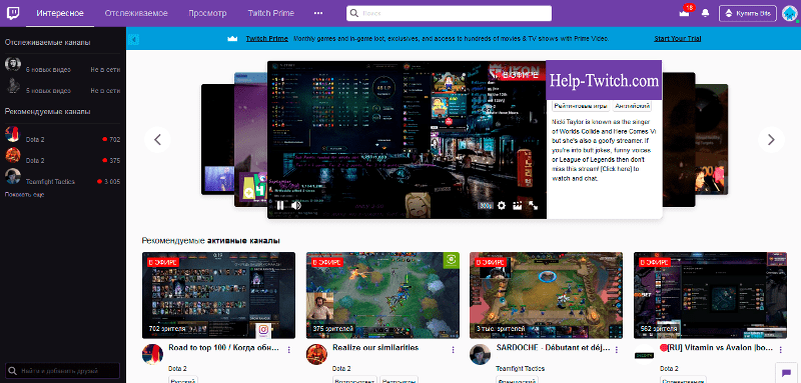Enter fullscreen on featured player

pos(533,205)
